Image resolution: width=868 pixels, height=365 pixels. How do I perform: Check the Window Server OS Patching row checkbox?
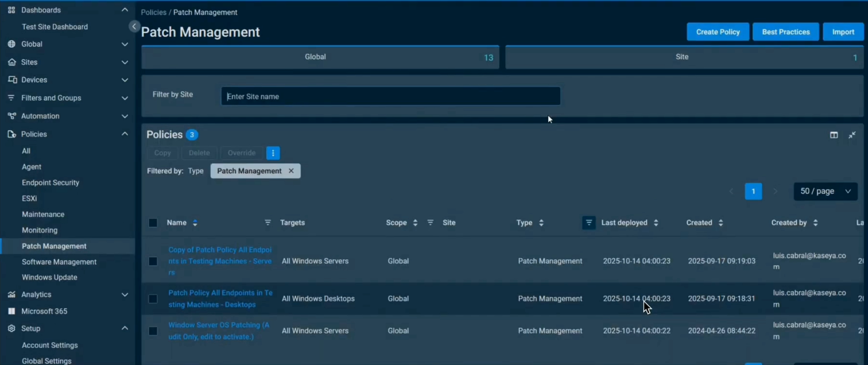[153, 331]
